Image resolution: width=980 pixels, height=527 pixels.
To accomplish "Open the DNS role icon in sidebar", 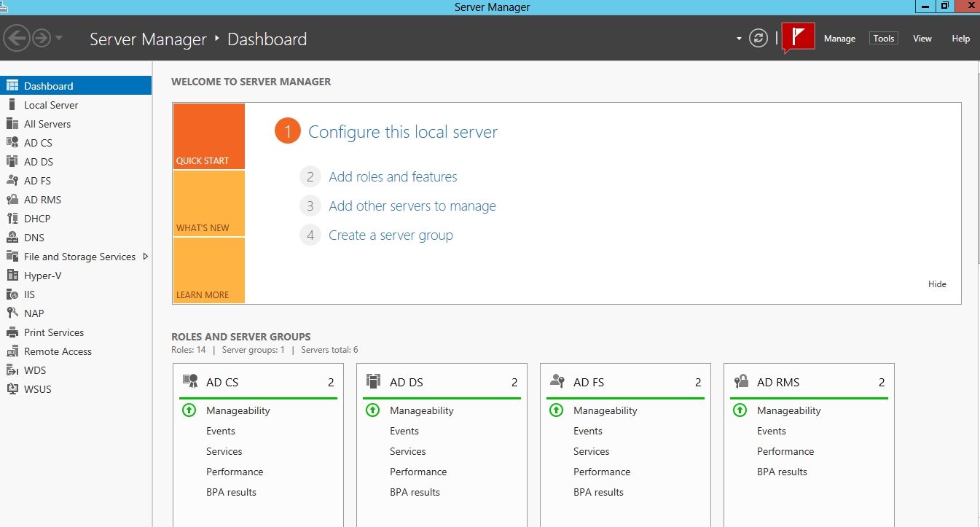I will (12, 238).
